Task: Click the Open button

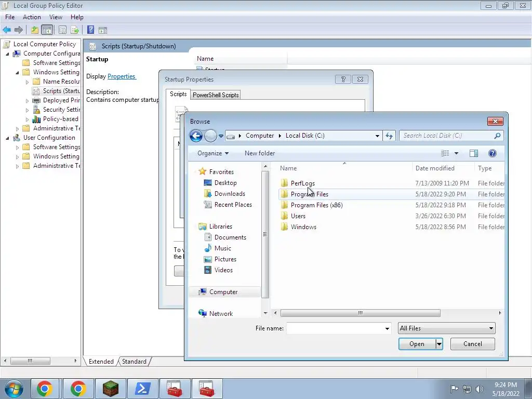Action: coord(417,344)
